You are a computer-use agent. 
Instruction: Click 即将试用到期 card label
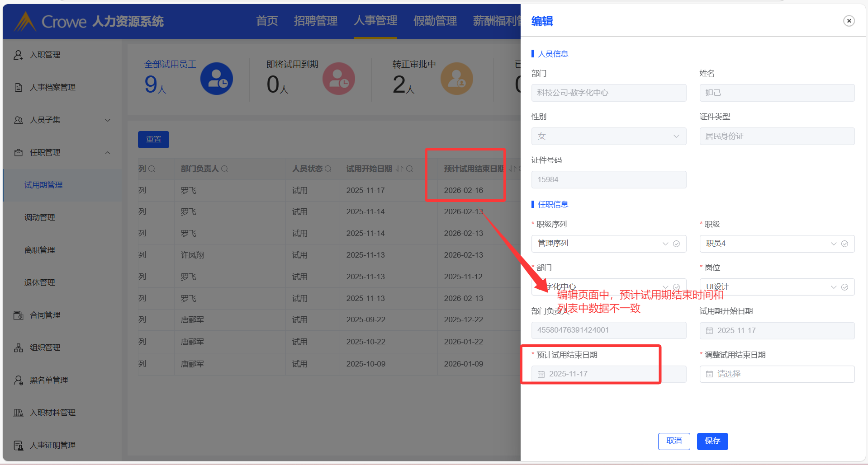[x=292, y=65]
